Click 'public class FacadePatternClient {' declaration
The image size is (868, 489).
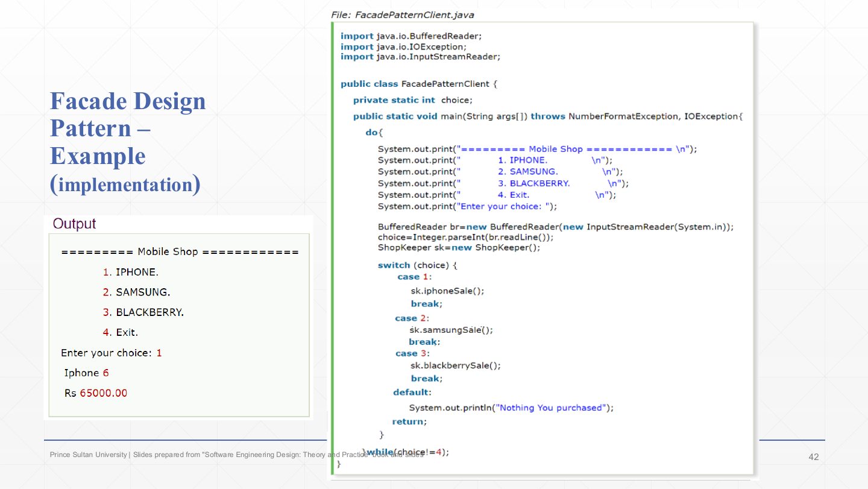tap(418, 84)
